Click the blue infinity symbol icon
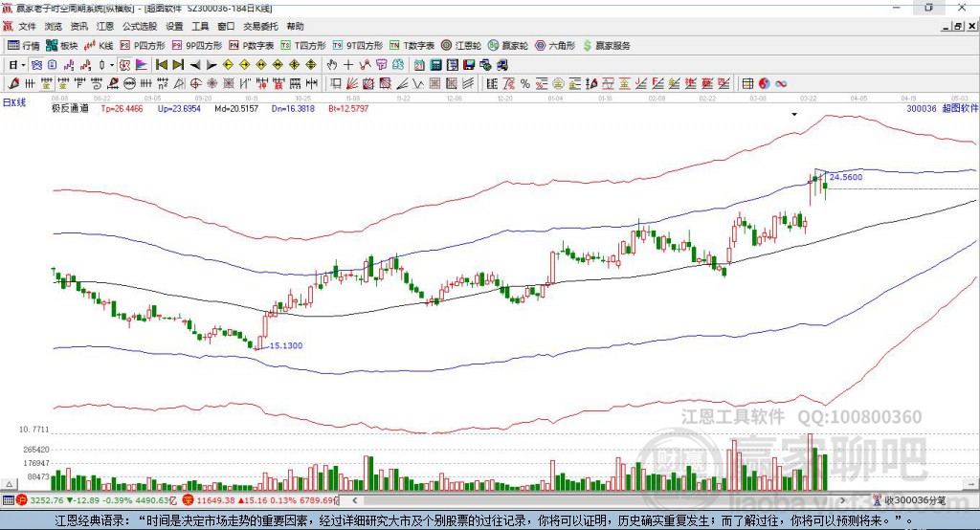980x530 pixels. (x=781, y=84)
